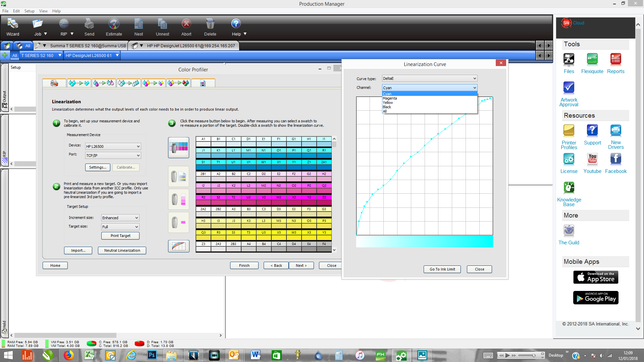Open the Increment size Enhanced dropdown
The width and height of the screenshot is (644, 362).
120,218
